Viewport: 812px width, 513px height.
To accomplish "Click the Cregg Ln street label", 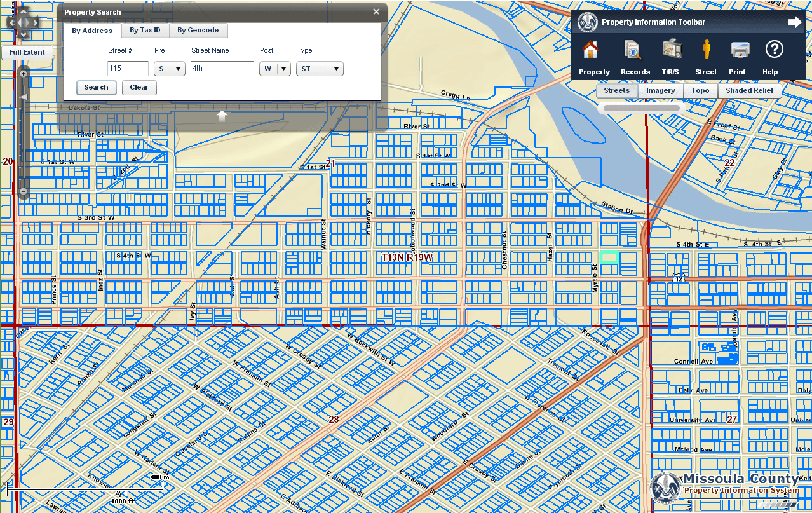I will [x=456, y=95].
